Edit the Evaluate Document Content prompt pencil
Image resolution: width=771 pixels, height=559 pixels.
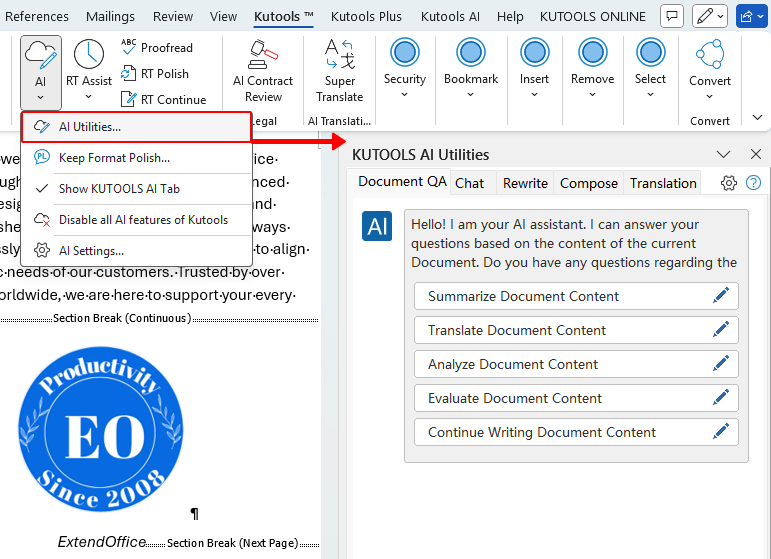pyautogui.click(x=721, y=397)
